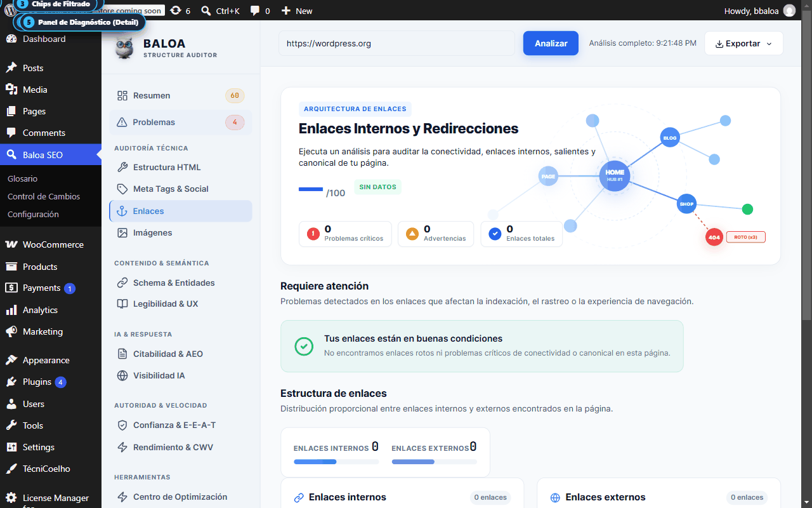This screenshot has height=508, width=812.
Task: Click the 404 broken node in diagram
Action: (x=714, y=237)
